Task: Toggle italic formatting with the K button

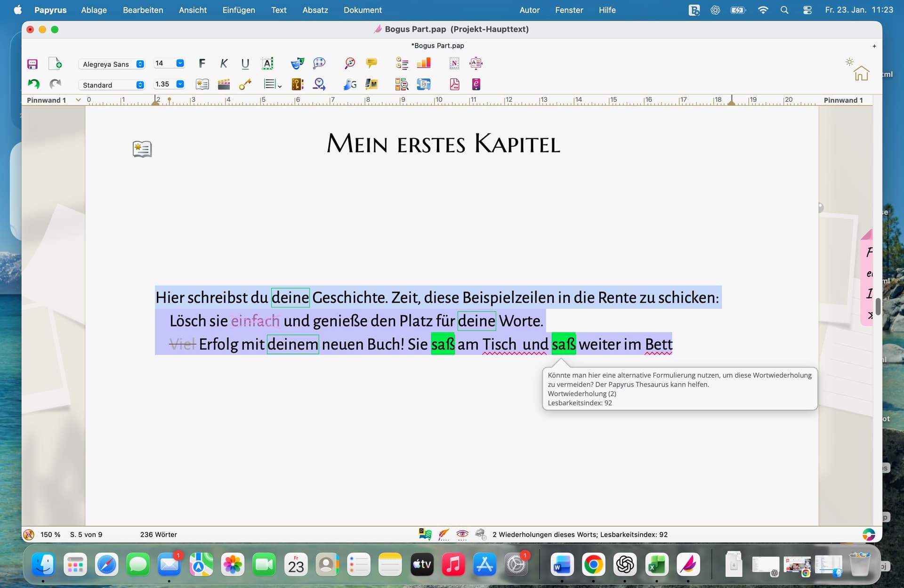Action: 224,63
